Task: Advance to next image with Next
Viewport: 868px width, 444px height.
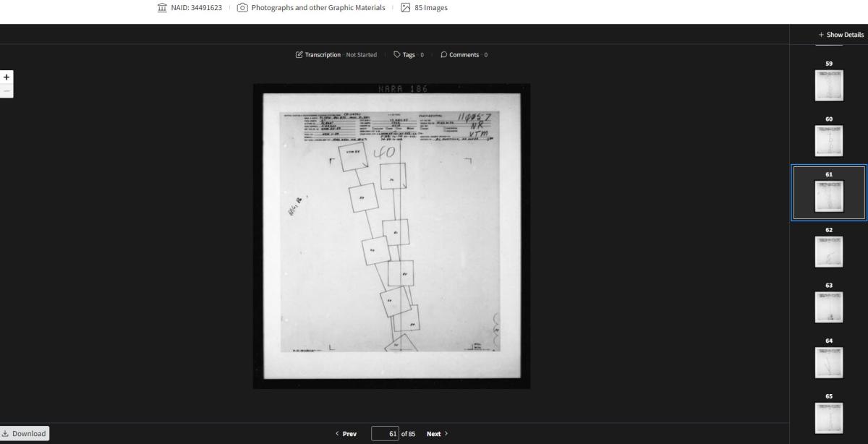Action: point(437,434)
